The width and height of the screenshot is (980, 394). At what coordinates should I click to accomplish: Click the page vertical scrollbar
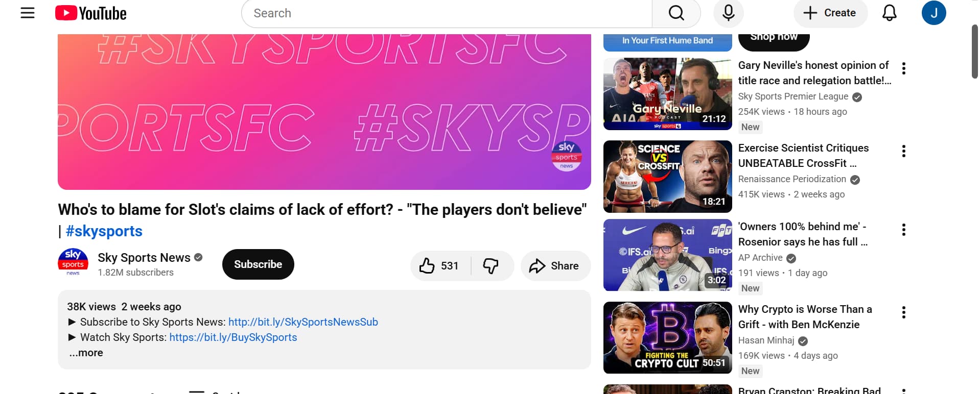[975, 51]
